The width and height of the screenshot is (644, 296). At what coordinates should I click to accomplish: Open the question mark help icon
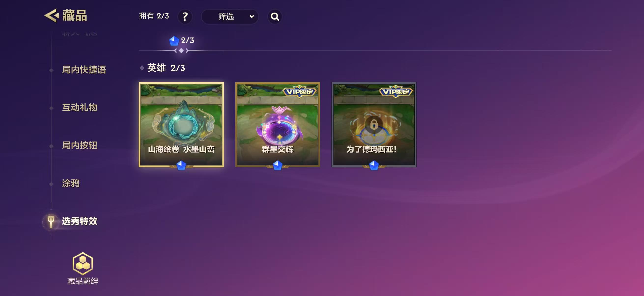pos(185,17)
